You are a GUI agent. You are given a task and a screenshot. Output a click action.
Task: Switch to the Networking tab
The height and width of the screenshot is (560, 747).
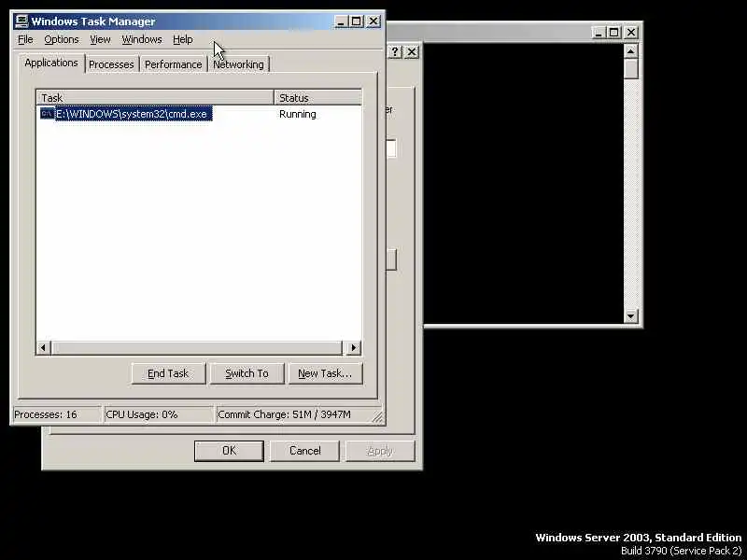238,64
